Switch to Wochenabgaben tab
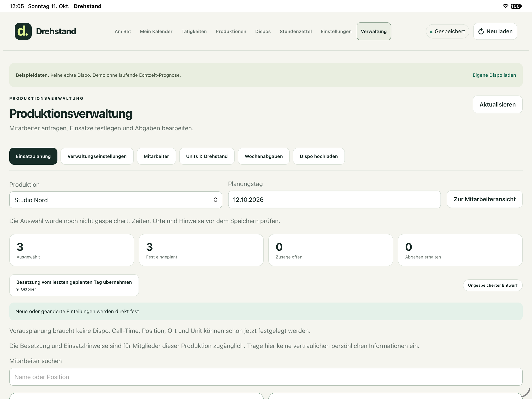Screen dimensions: 532x399 [264, 156]
